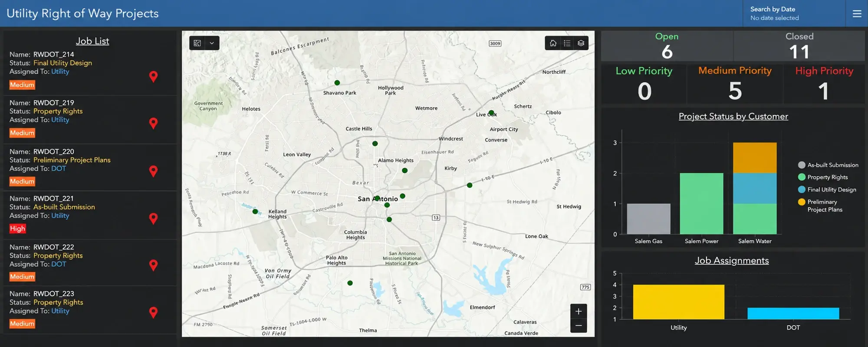The width and height of the screenshot is (868, 347).
Task: Filter by the Medium Priority count
Action: click(x=735, y=84)
